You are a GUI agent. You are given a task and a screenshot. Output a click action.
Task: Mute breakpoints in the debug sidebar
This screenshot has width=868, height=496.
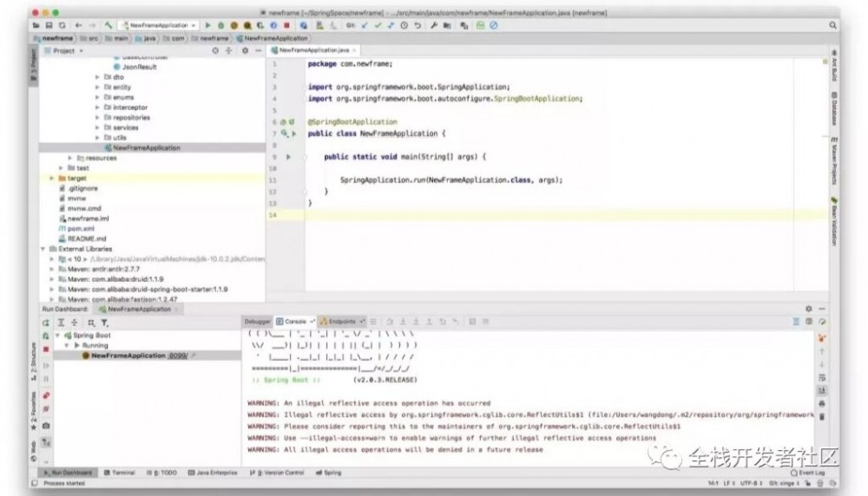click(46, 409)
